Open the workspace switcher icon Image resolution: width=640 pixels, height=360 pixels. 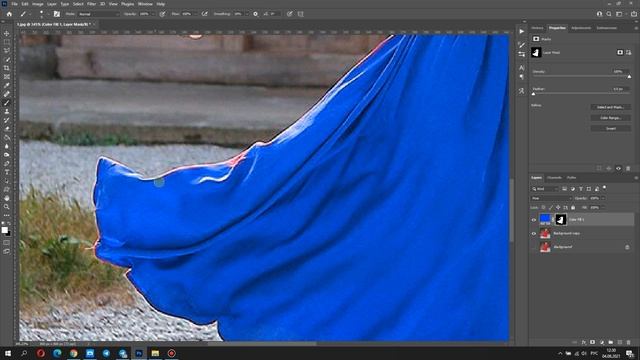tap(619, 14)
